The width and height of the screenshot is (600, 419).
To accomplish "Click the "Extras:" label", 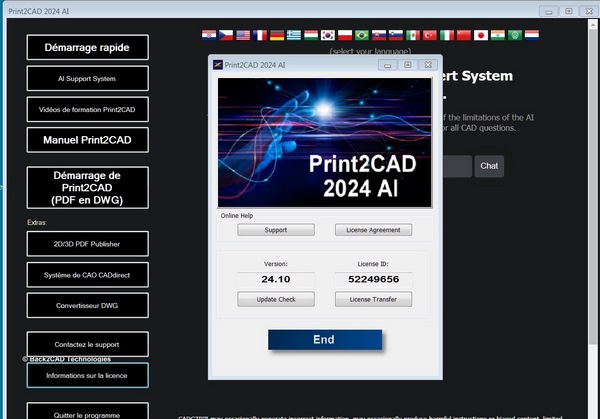I will (x=37, y=222).
